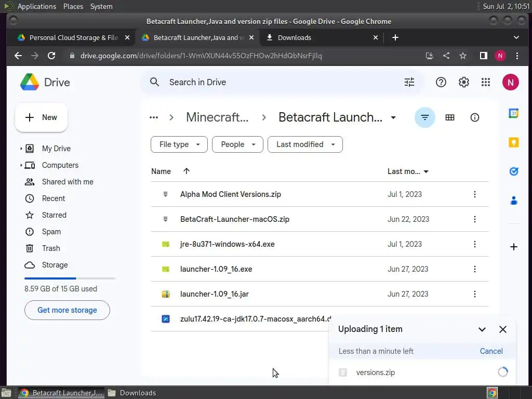Show hidden breadcrumb folders ellipsis
The image size is (532, 399).
(x=154, y=117)
